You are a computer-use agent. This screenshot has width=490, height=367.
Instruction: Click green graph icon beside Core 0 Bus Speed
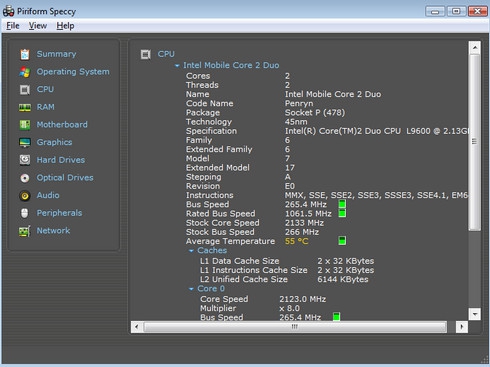[337, 317]
